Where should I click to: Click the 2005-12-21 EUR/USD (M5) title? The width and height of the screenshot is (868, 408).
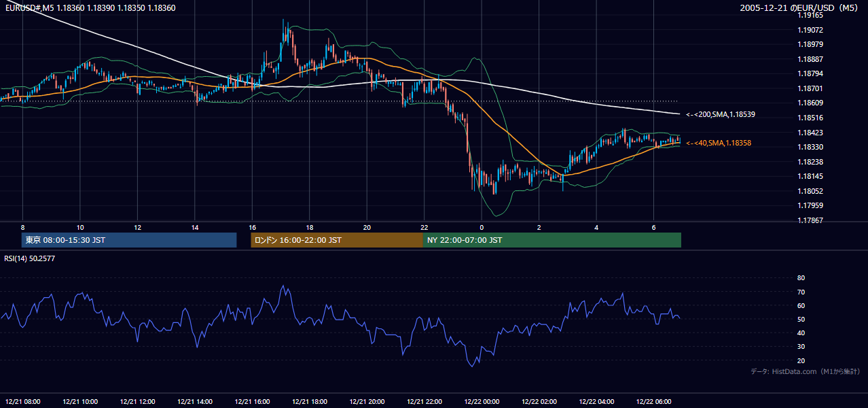click(799, 8)
